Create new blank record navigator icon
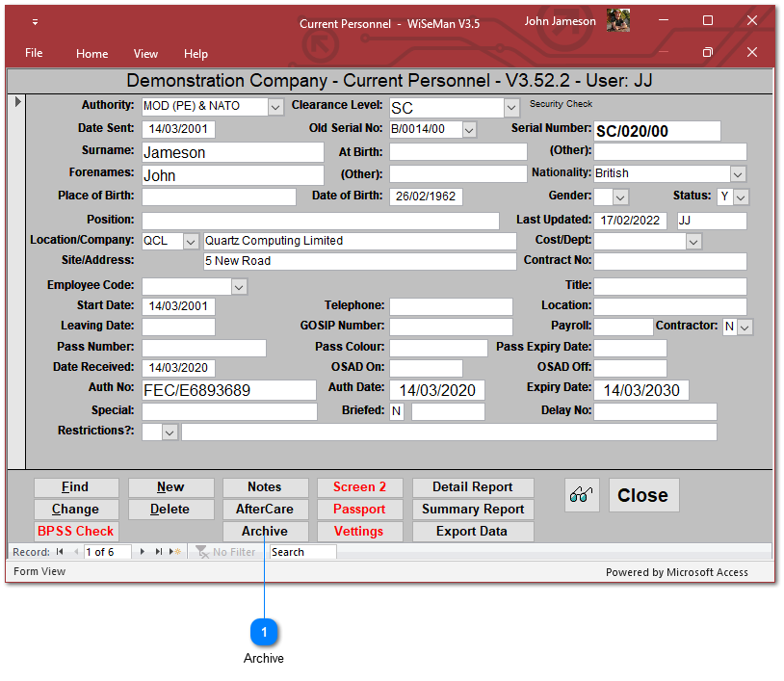Viewport: 784px width, 681px height. 175,552
